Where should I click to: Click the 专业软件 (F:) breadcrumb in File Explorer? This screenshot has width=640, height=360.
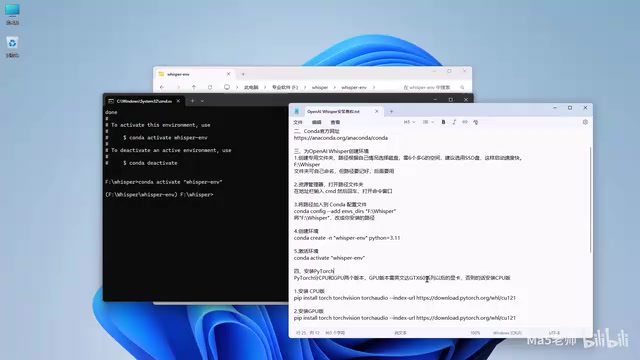(x=285, y=88)
